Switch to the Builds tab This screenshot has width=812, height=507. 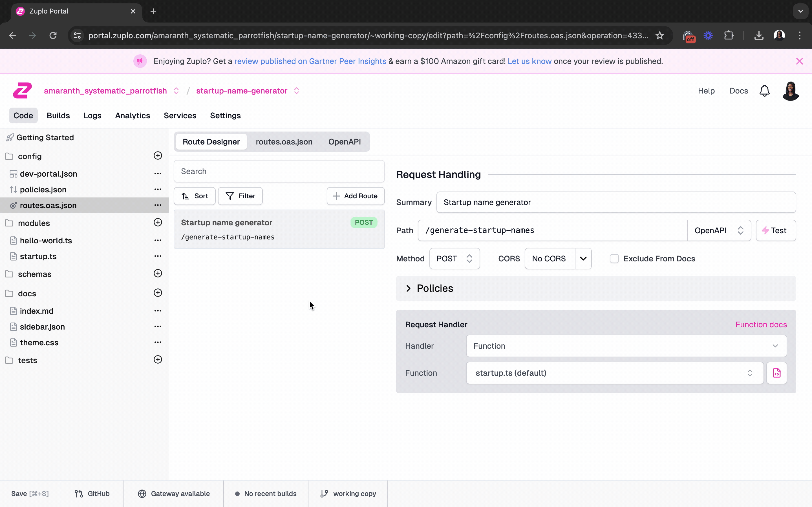tap(58, 115)
